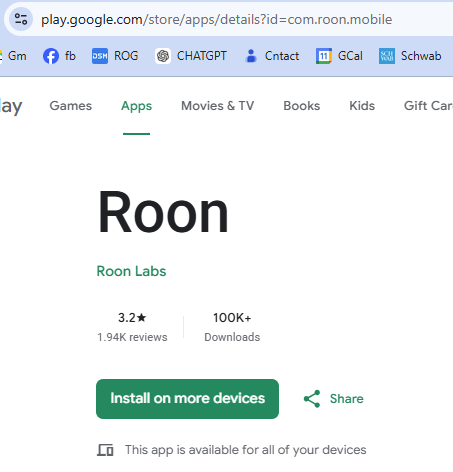The image size is (453, 472).
Task: Select the Apps tab
Action: (x=137, y=106)
